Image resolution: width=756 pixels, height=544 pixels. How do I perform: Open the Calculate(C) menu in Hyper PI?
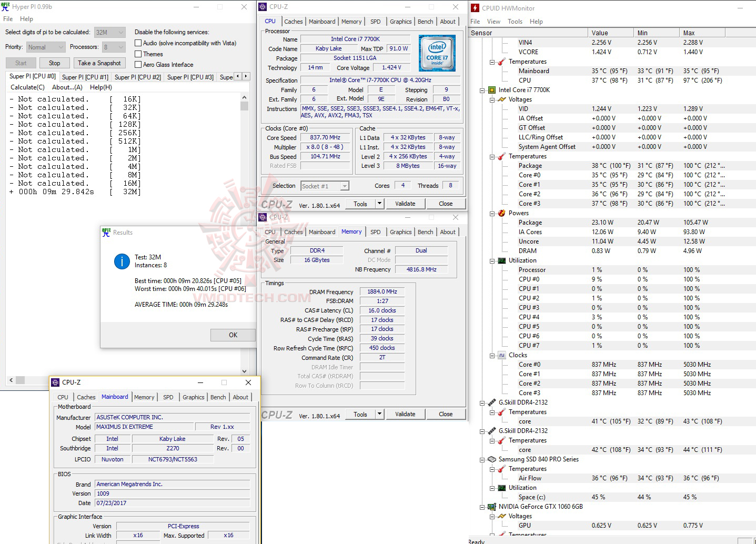(x=27, y=87)
